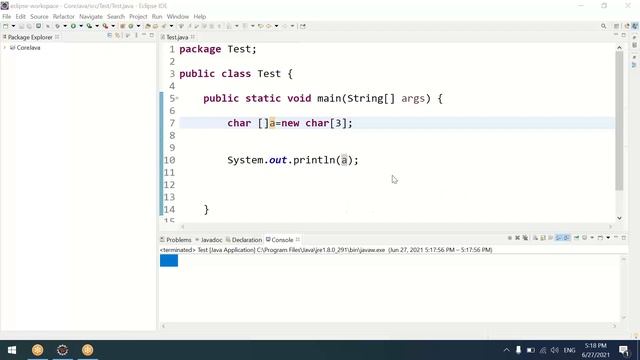The image size is (640, 360).
Task: Open the Window menu
Action: 178,17
